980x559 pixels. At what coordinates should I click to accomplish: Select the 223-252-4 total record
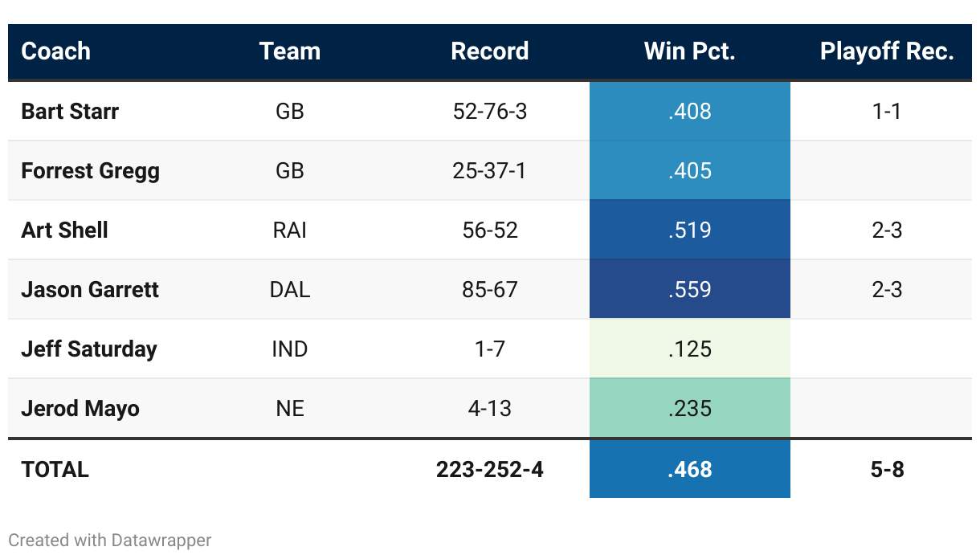pos(489,469)
